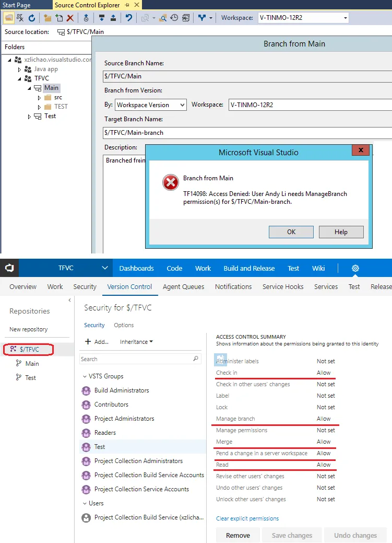Open the settings gear icon
The width and height of the screenshot is (392, 543).
(x=355, y=269)
